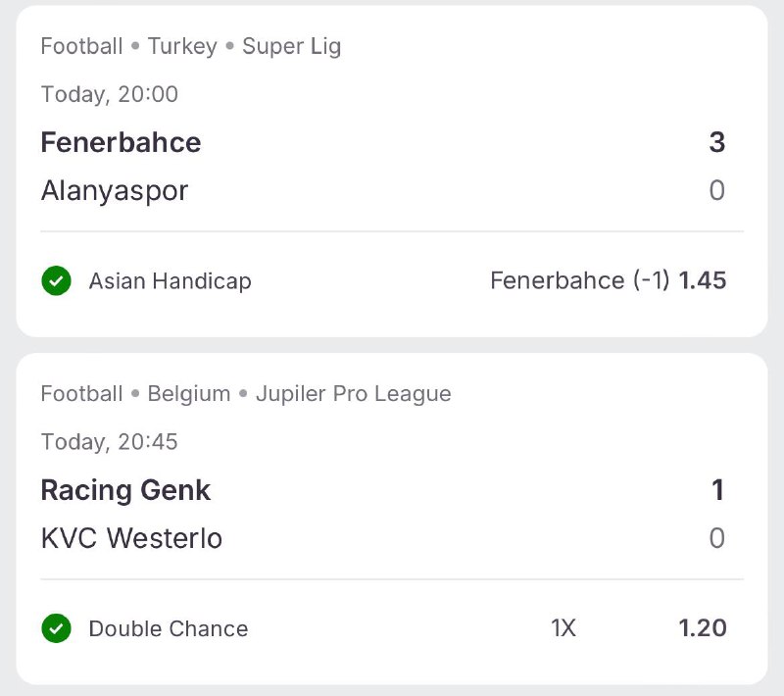
Task: Click KVC Westerlo's score of 0
Action: click(x=716, y=538)
